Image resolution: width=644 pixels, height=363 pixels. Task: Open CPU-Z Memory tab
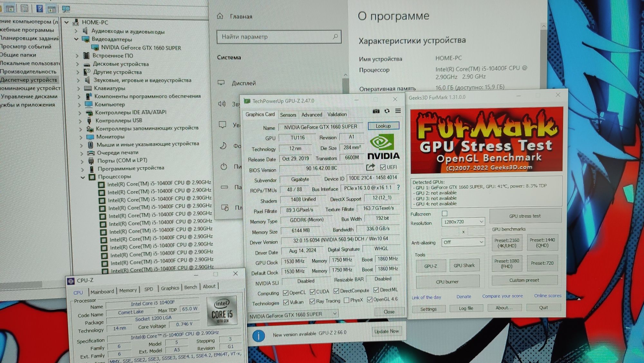pyautogui.click(x=128, y=290)
